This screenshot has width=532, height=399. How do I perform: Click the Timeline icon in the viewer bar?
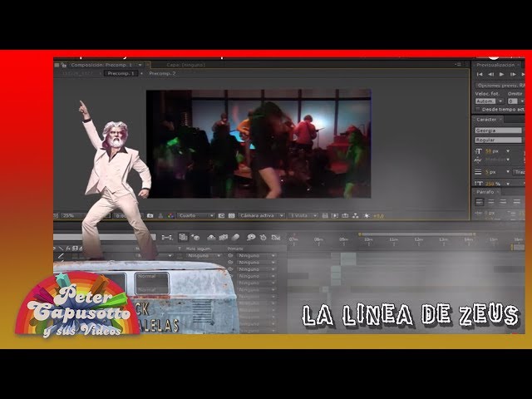tap(345, 216)
